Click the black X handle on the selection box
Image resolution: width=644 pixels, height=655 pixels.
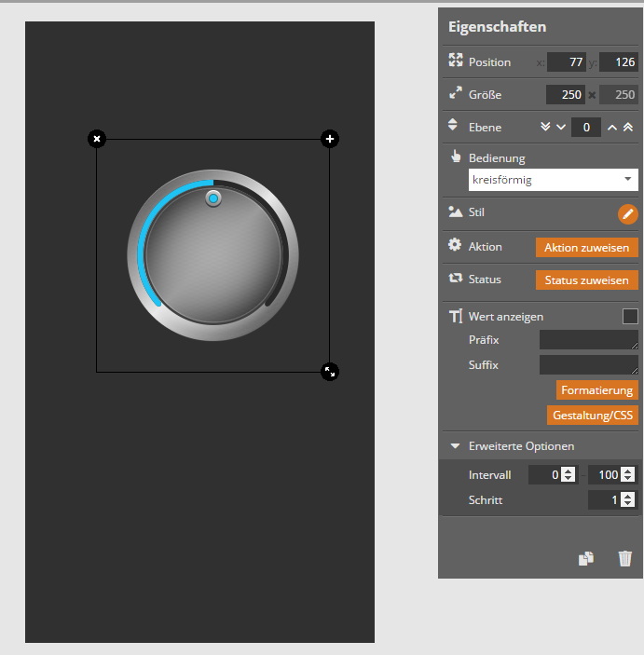[97, 139]
